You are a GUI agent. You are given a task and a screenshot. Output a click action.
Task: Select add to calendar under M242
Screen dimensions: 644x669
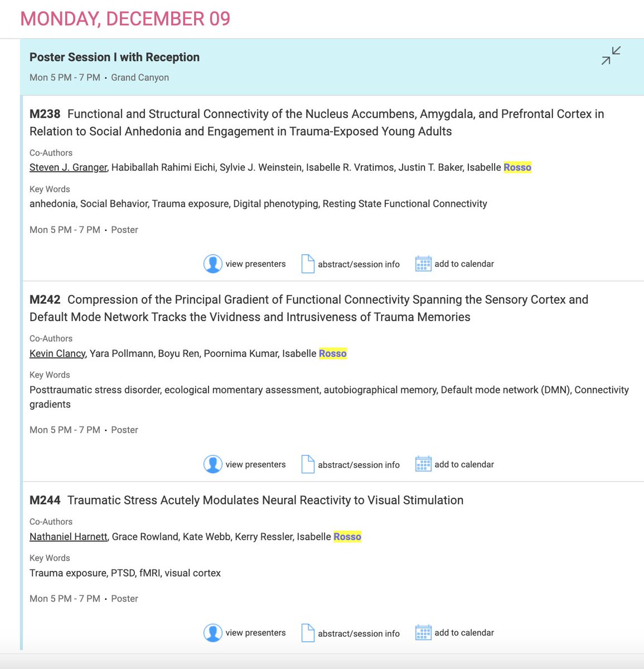464,464
